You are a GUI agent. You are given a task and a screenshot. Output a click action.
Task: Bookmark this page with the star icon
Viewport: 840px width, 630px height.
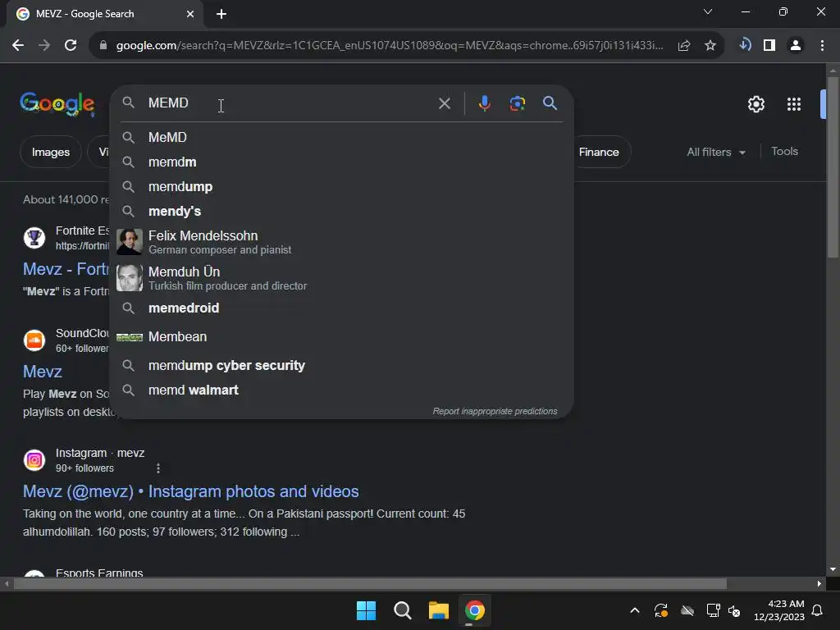tap(710, 46)
